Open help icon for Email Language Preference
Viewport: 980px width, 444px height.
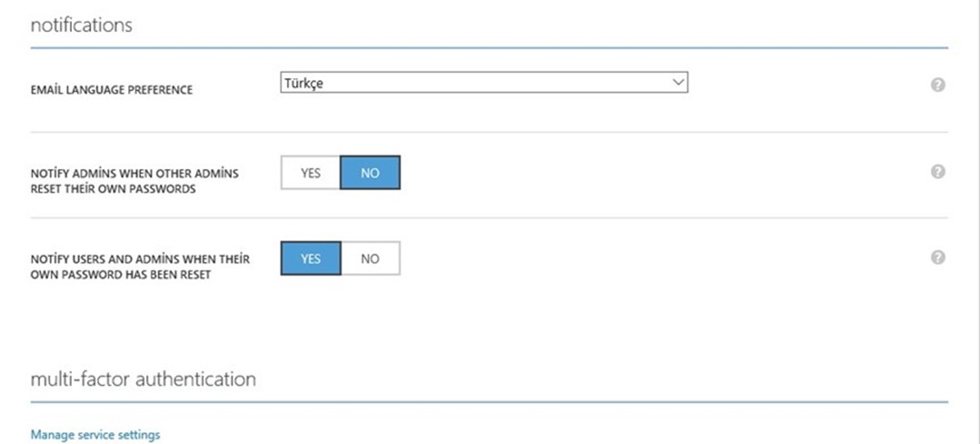[937, 85]
